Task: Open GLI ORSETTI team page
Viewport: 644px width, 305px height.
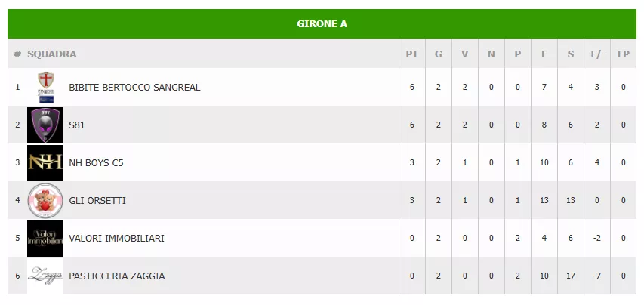Action: (x=97, y=201)
